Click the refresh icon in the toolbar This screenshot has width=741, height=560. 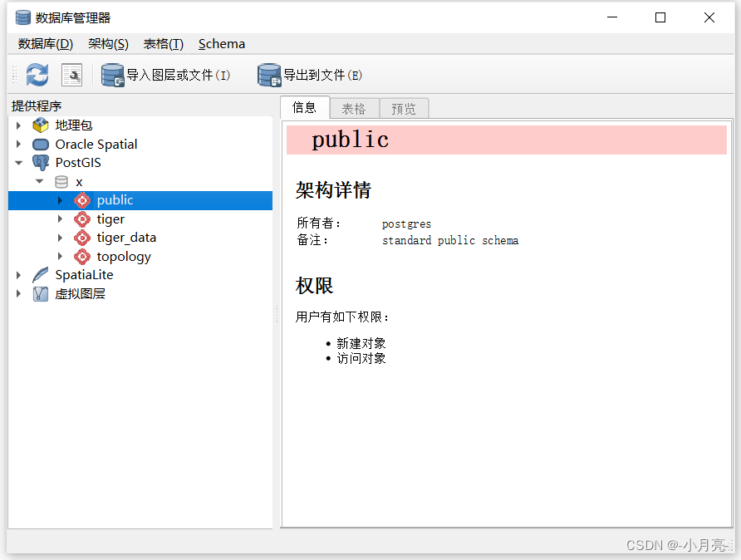(37, 75)
